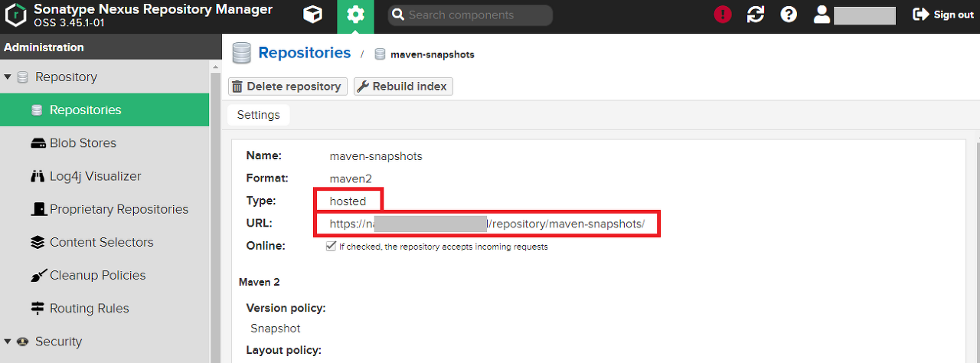Viewport: 980px width, 363px height.
Task: Open the Help question mark icon
Action: click(789, 15)
